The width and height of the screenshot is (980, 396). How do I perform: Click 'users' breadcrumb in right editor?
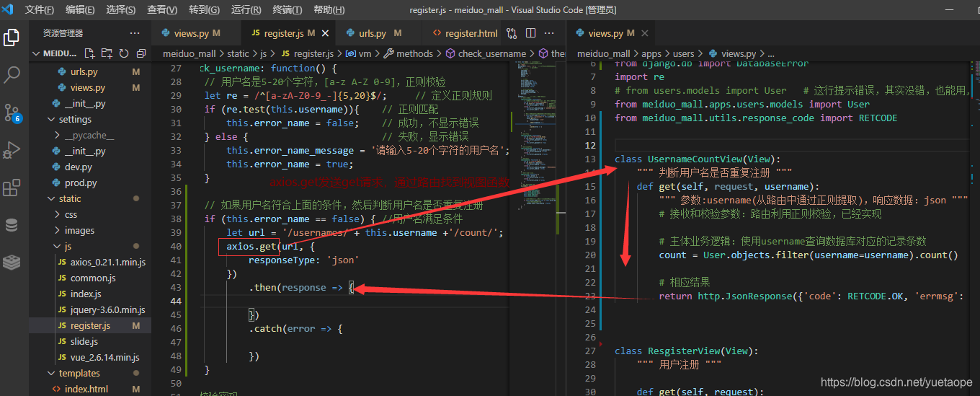point(683,53)
